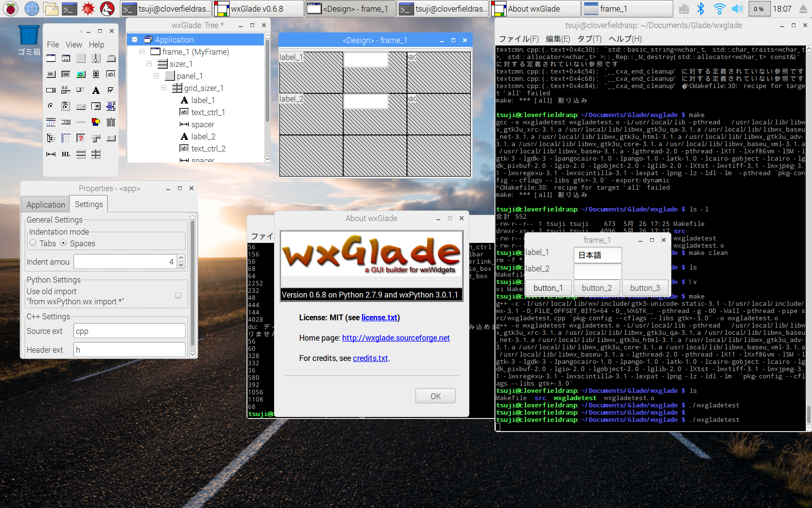Select text_ctrl_1 in the tree

208,112
